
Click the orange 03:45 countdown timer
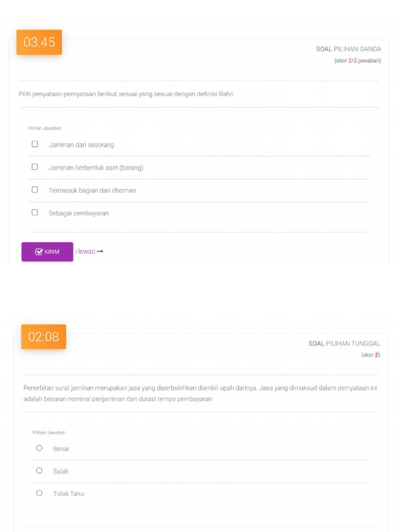click(x=39, y=43)
